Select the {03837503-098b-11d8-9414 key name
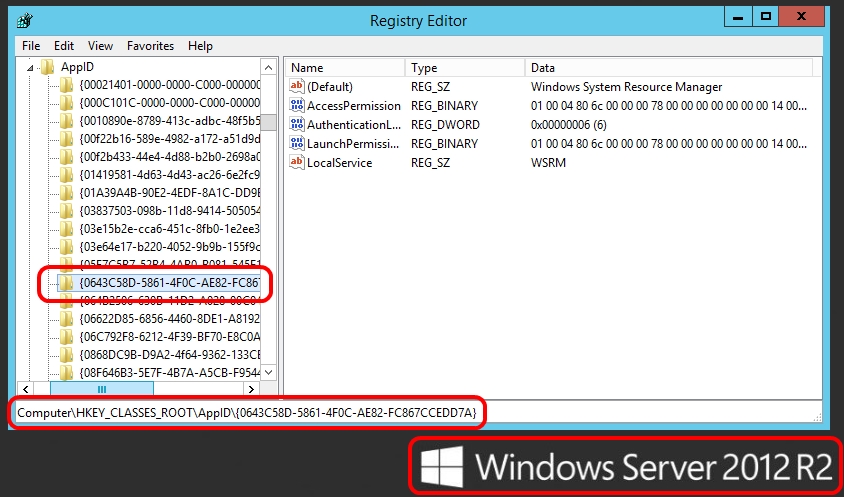Viewport: 844px width, 497px height. pyautogui.click(x=170, y=211)
